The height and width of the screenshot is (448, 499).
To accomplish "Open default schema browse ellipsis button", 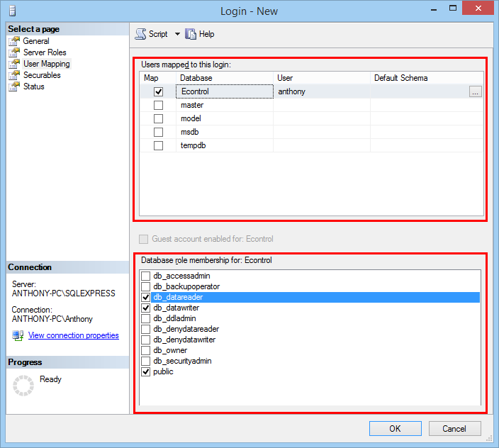I will (x=475, y=91).
